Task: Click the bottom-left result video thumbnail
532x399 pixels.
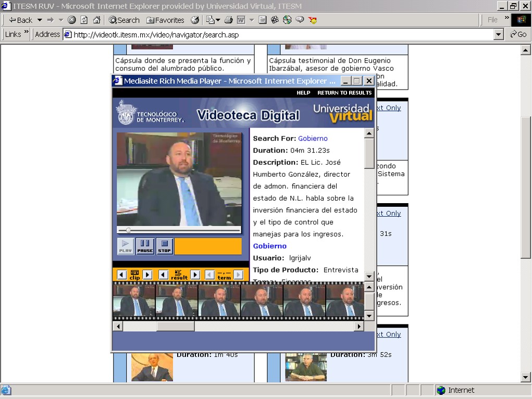Action: (x=152, y=367)
